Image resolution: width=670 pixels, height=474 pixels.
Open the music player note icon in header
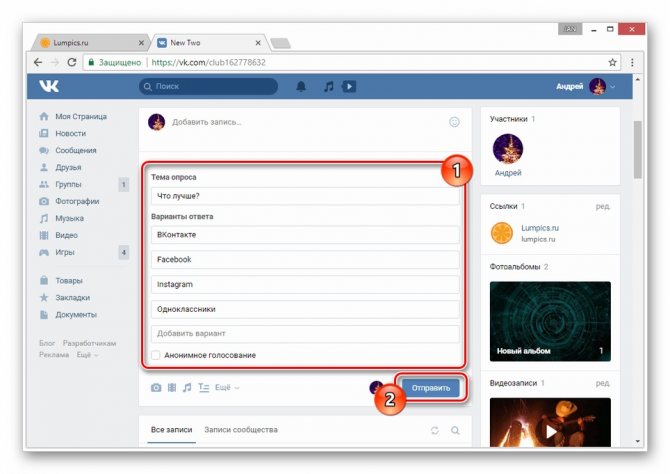[x=328, y=87]
